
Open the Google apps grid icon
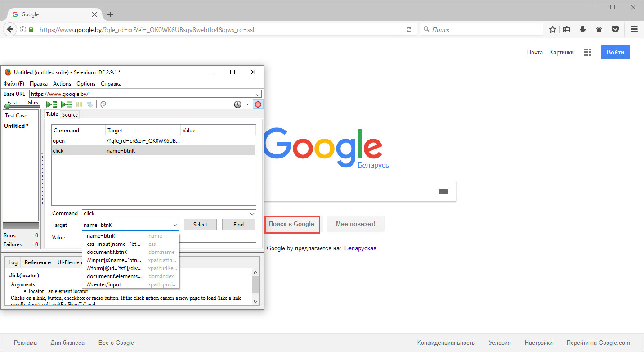click(587, 52)
